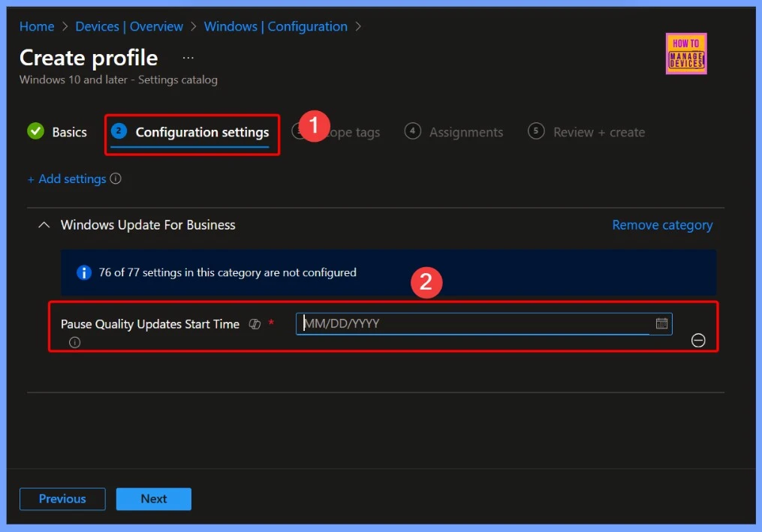Click the Copilot icon beside Pause Quality Updates
Screen dimensions: 762x532
coord(255,324)
